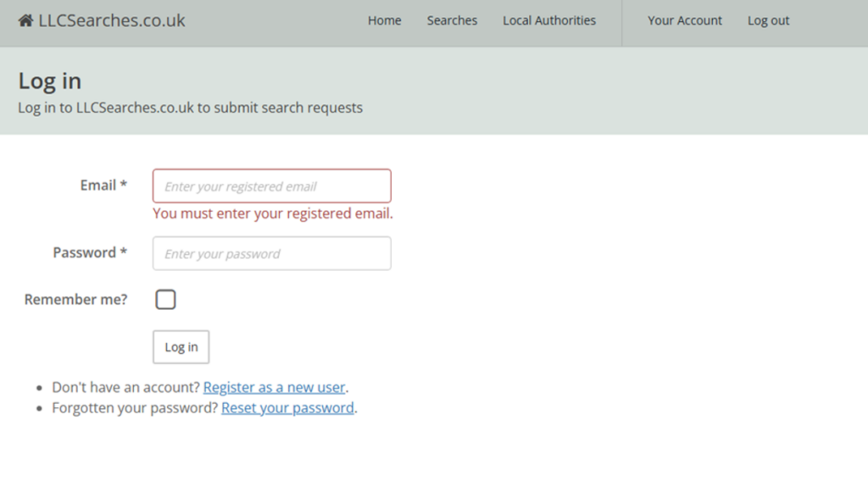Click the 'Forgotten your password?' text
Image resolution: width=868 pixels, height=498 pixels.
[135, 408]
